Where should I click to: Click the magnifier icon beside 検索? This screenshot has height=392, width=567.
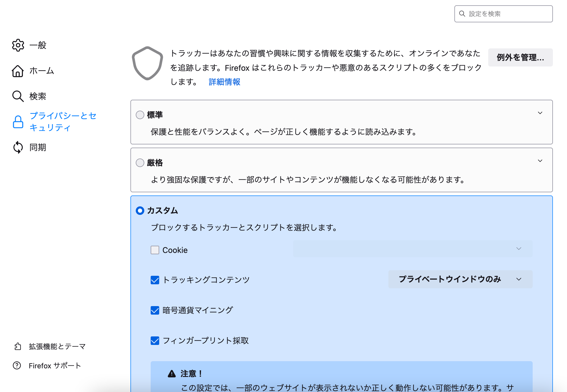[x=18, y=96]
